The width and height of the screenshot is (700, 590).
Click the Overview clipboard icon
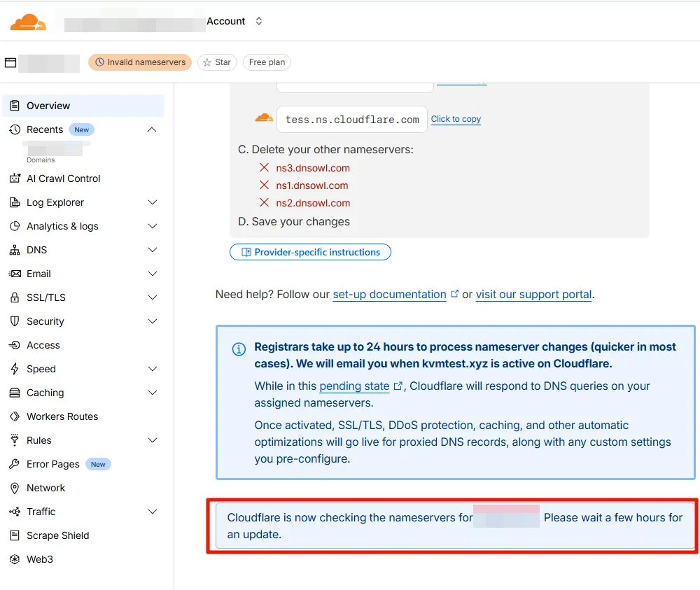[x=15, y=106]
